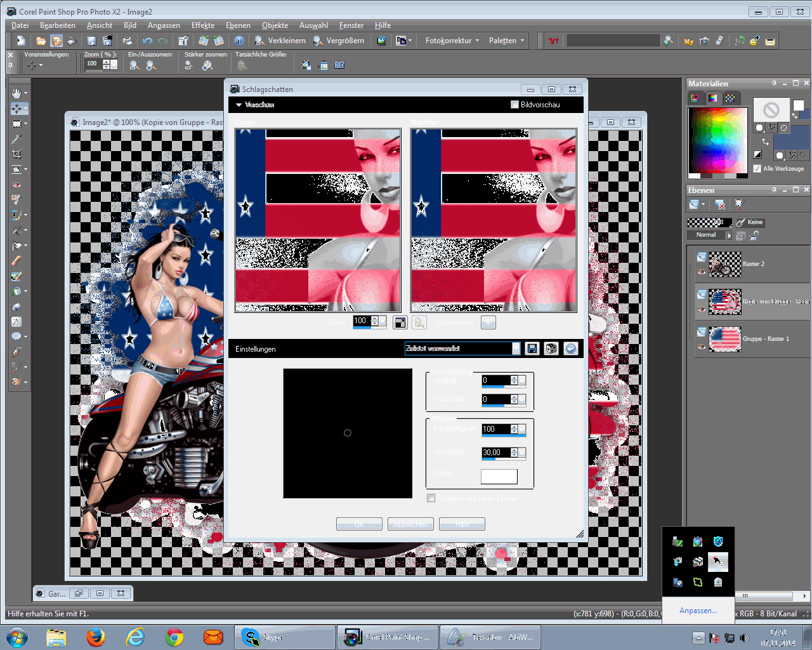Open the Fotokorrektur dropdown
812x650 pixels.
pyautogui.click(x=452, y=41)
